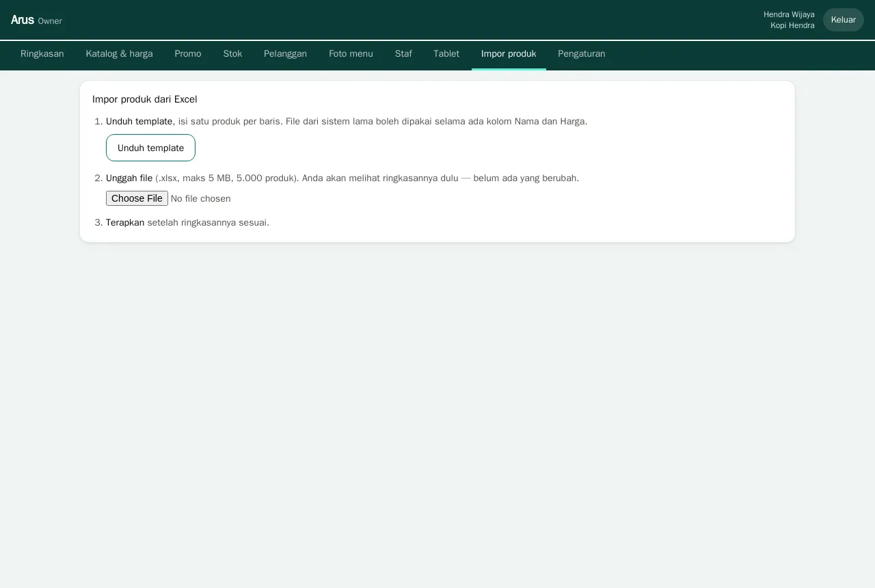The image size is (875, 588).
Task: Click the Hendra Wijaya user name
Action: click(x=789, y=14)
